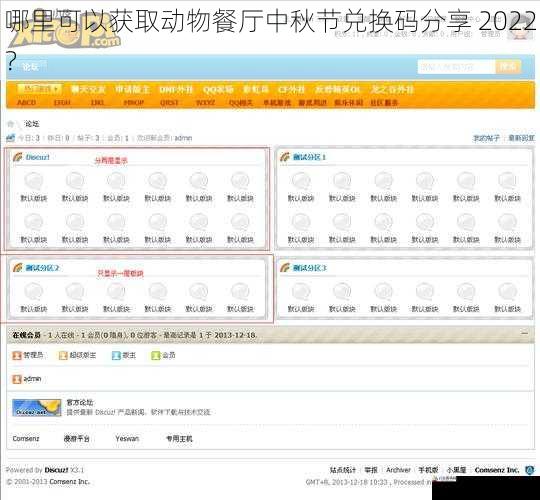The image size is (540, 500).
Task: Select the IJKL sub-menu link
Action: tap(97, 103)
